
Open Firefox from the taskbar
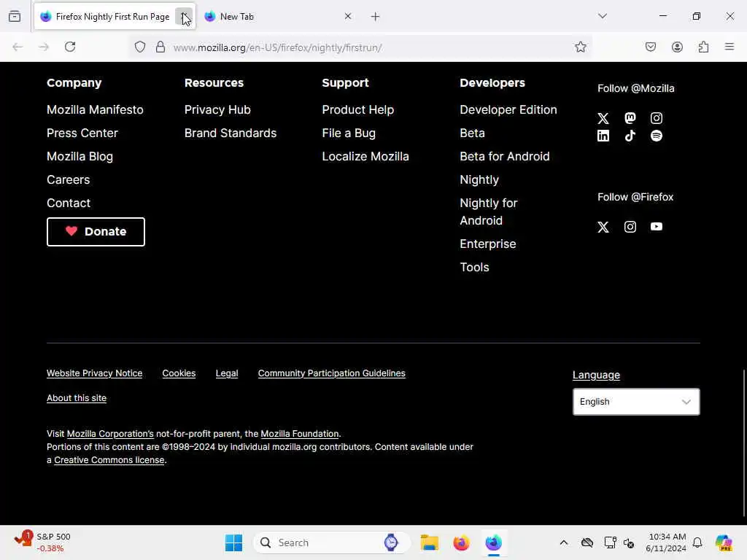pyautogui.click(x=461, y=542)
